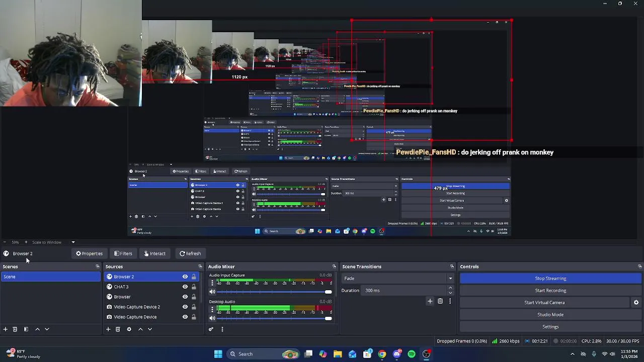Hide Video Capture Device 2 source
The width and height of the screenshot is (644, 362).
click(185, 307)
